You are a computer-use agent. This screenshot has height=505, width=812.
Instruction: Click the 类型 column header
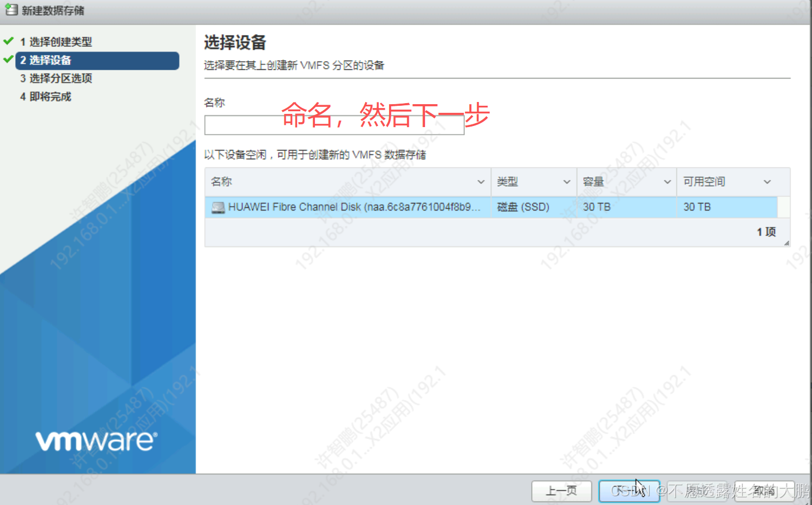pos(534,182)
